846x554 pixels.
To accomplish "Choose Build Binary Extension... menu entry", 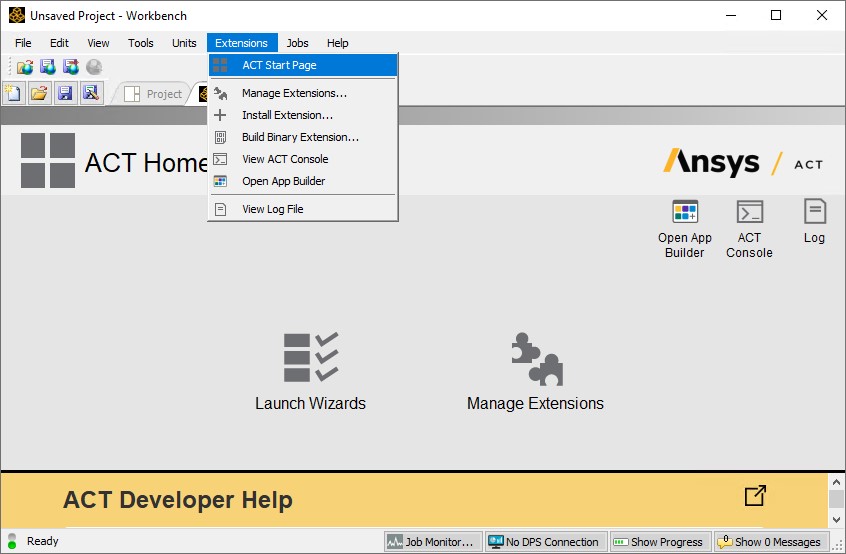I will 303,137.
